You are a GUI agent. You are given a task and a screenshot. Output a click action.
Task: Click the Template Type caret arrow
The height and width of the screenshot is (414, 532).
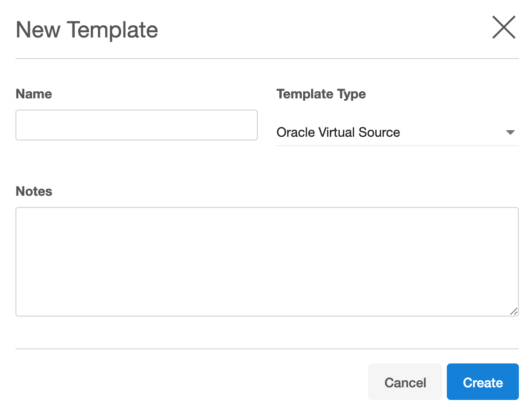click(x=510, y=133)
